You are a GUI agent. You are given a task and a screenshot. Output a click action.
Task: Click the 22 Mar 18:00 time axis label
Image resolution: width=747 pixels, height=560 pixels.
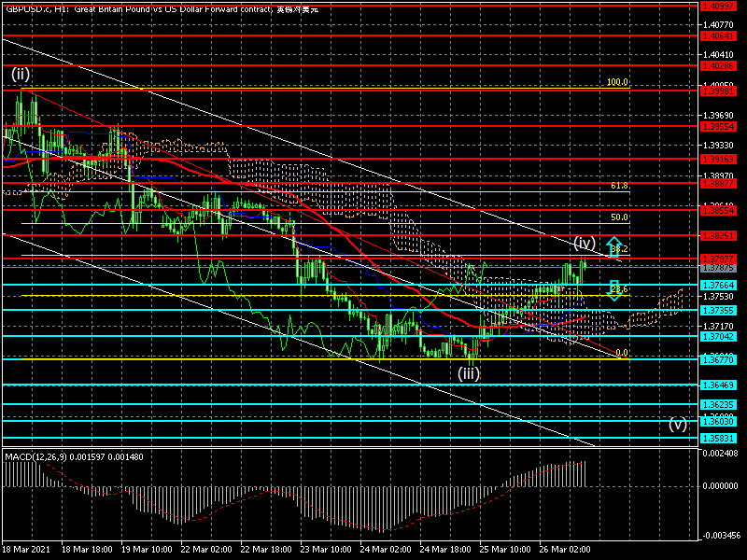click(x=266, y=550)
